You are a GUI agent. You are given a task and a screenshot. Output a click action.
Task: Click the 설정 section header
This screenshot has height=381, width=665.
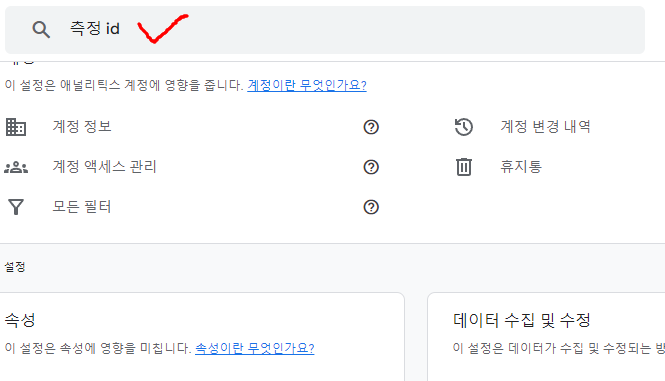[15, 267]
